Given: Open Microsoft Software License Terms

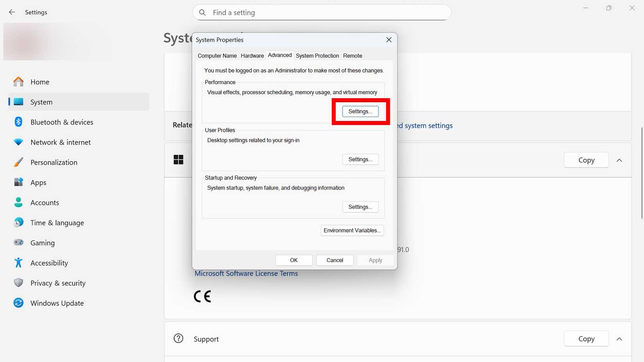Looking at the screenshot, I should point(246,273).
